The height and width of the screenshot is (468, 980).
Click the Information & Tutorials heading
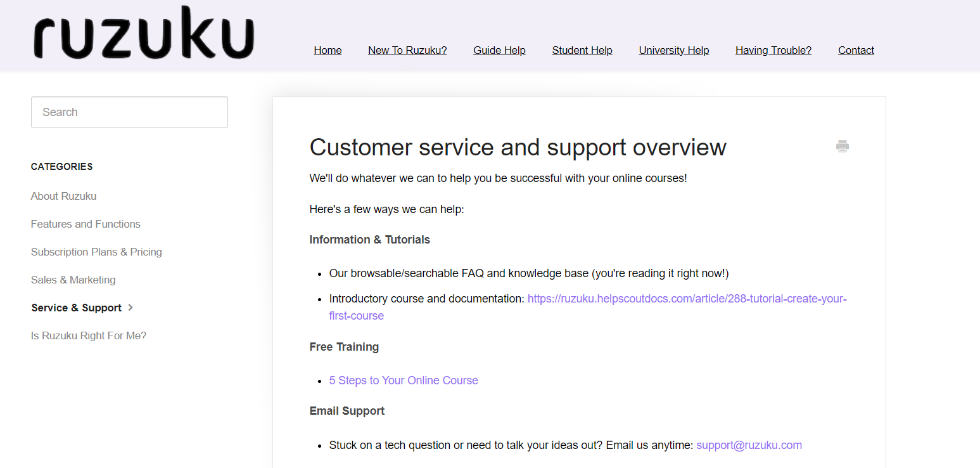(370, 240)
